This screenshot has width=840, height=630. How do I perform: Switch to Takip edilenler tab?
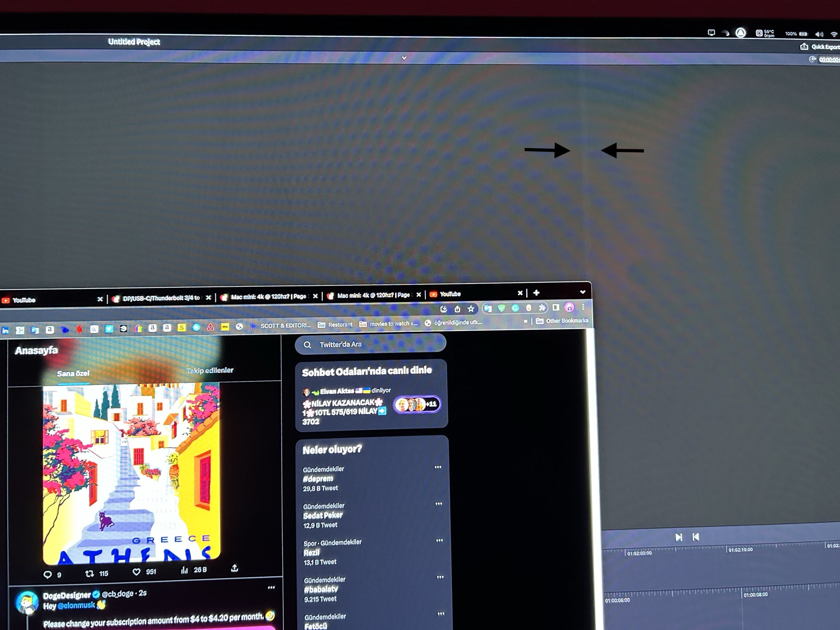(210, 370)
